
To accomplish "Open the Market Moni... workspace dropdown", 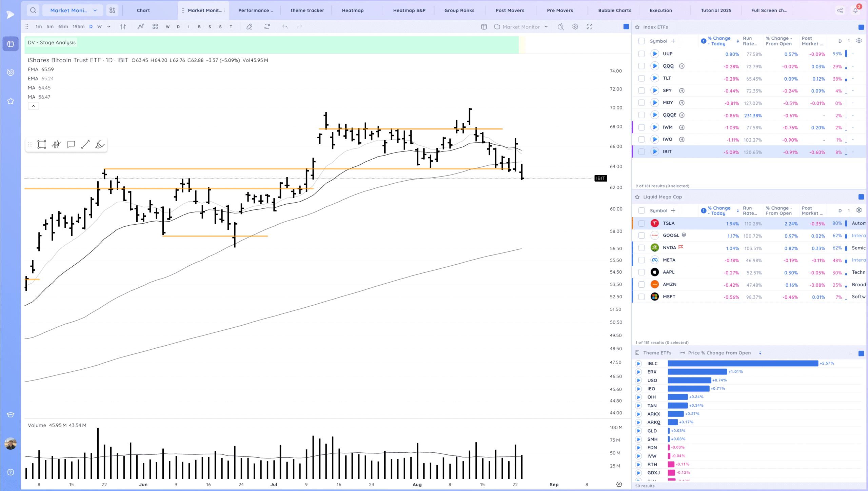I will coord(73,11).
